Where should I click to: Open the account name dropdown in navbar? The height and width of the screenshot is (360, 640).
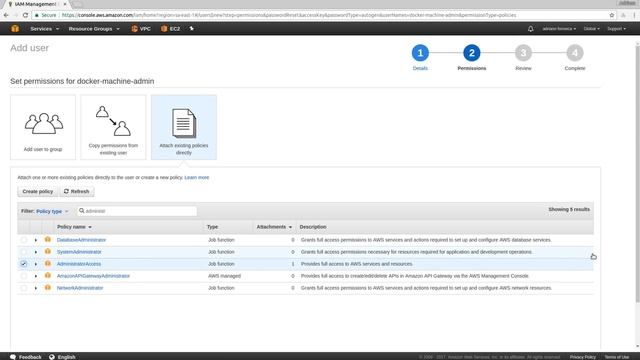tap(559, 29)
